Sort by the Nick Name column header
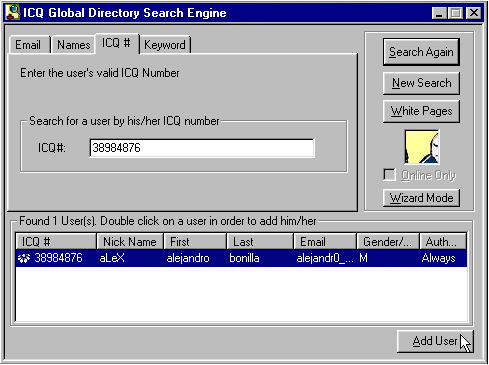 click(x=130, y=241)
